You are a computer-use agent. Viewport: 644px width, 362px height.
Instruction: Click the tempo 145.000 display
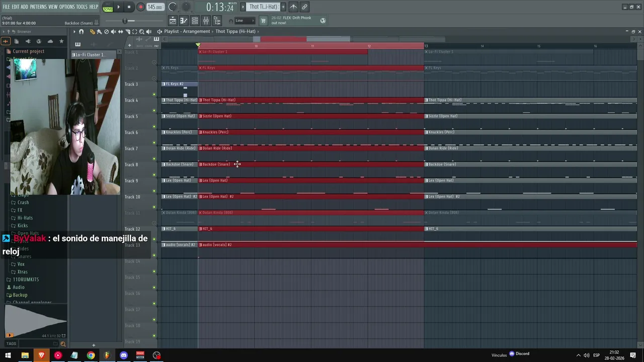coord(155,7)
